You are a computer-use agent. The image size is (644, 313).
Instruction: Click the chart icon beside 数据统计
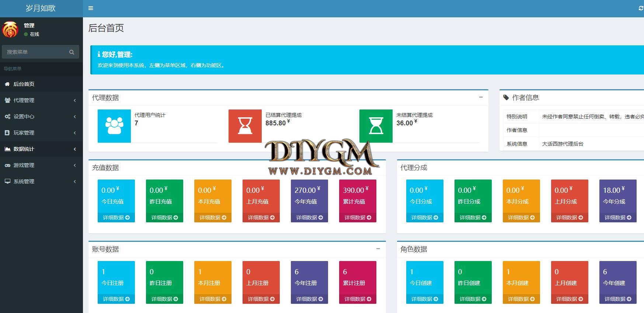point(7,149)
